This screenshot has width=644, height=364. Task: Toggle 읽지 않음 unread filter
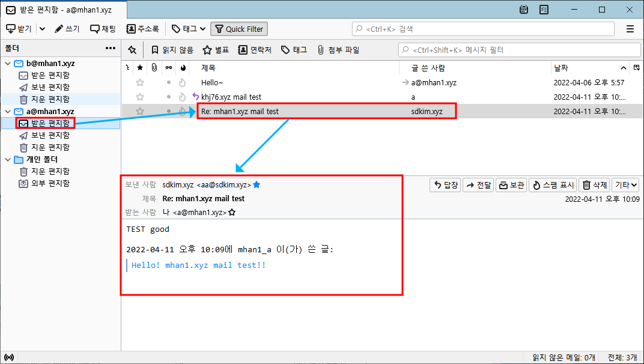pos(172,50)
